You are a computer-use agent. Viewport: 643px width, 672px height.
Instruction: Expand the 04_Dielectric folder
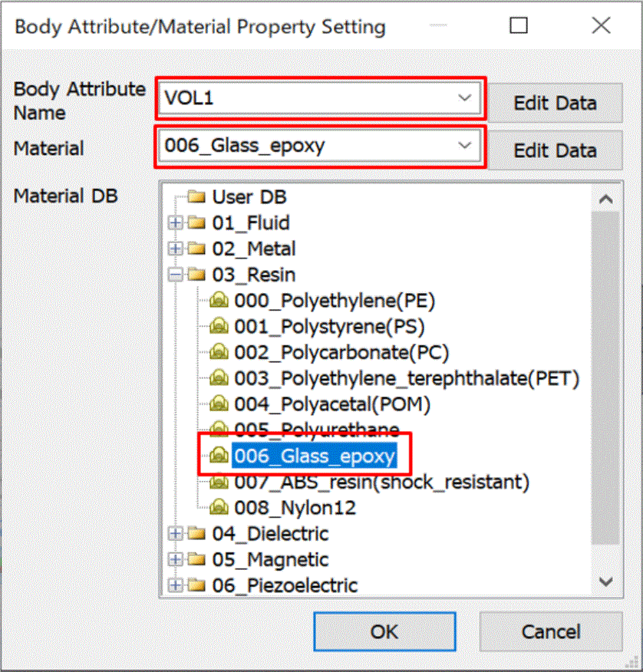[175, 534]
